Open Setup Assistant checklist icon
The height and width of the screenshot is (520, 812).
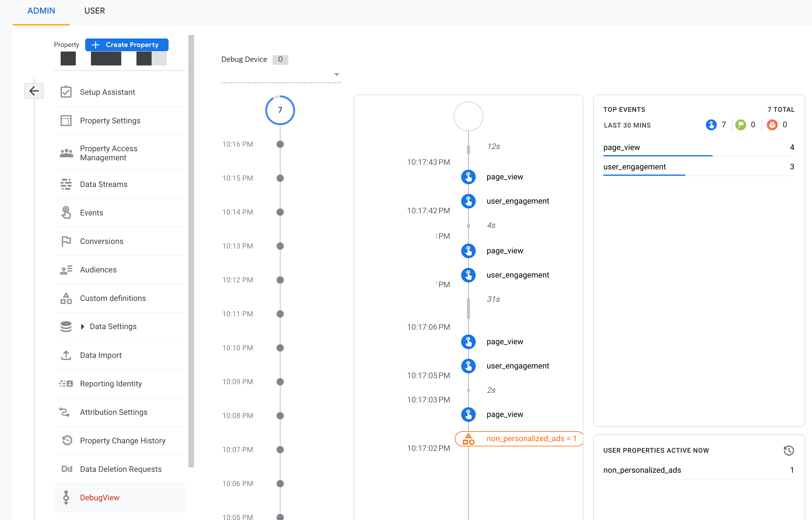click(66, 92)
